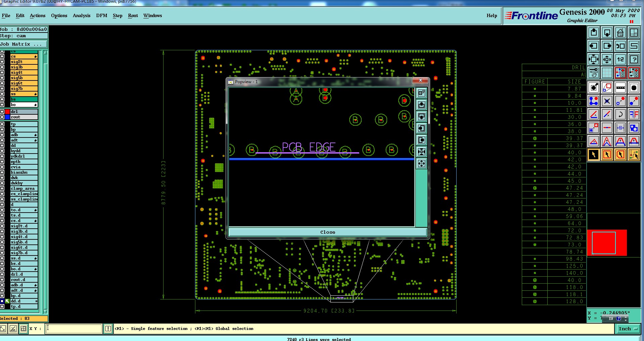Click the pan left icon in main toolbar
Screen dimensions: 644x341
(x=594, y=46)
